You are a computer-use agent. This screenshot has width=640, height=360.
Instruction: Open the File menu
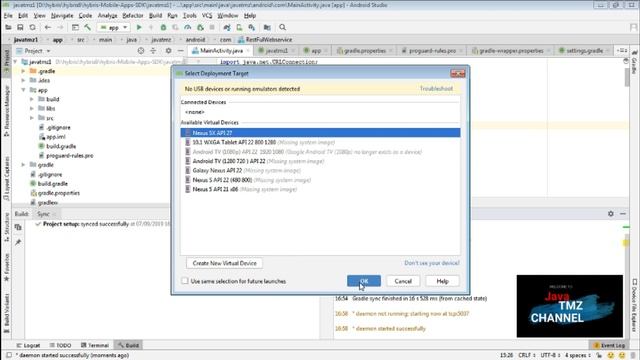[8, 16]
